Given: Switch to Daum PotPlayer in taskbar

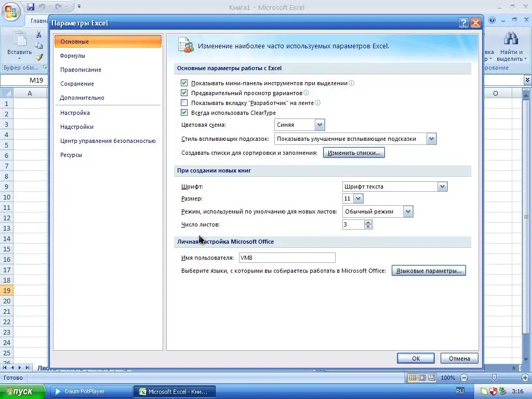Looking at the screenshot, I should (91, 392).
